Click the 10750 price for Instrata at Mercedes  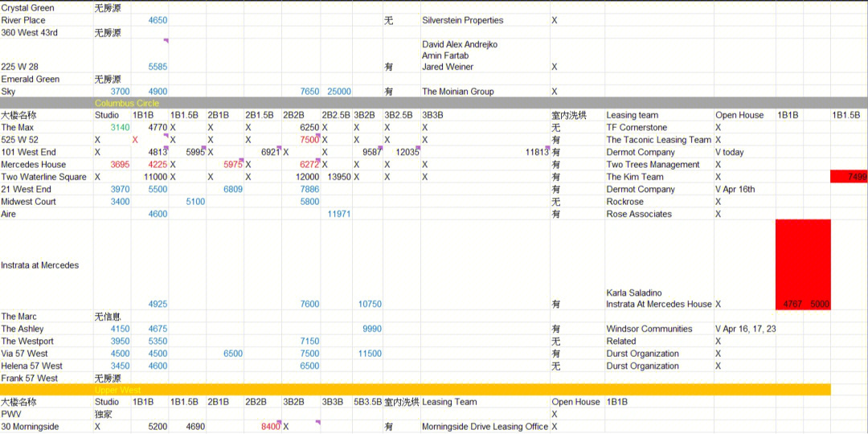coord(371,304)
